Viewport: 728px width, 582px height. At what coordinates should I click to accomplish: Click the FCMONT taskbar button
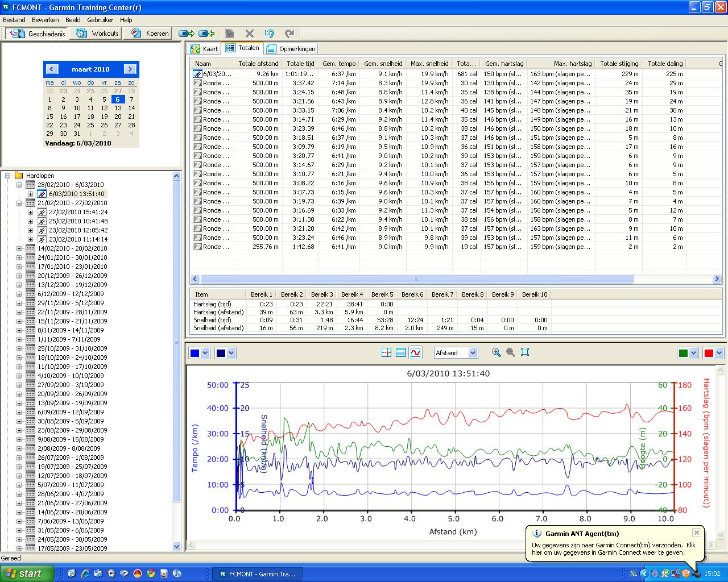[x=258, y=574]
